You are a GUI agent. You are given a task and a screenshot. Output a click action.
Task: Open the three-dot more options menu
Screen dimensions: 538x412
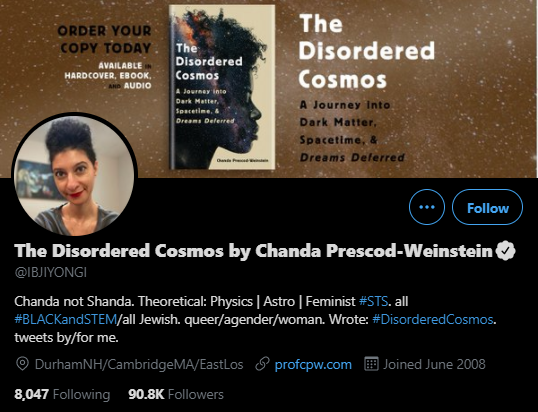tap(427, 207)
